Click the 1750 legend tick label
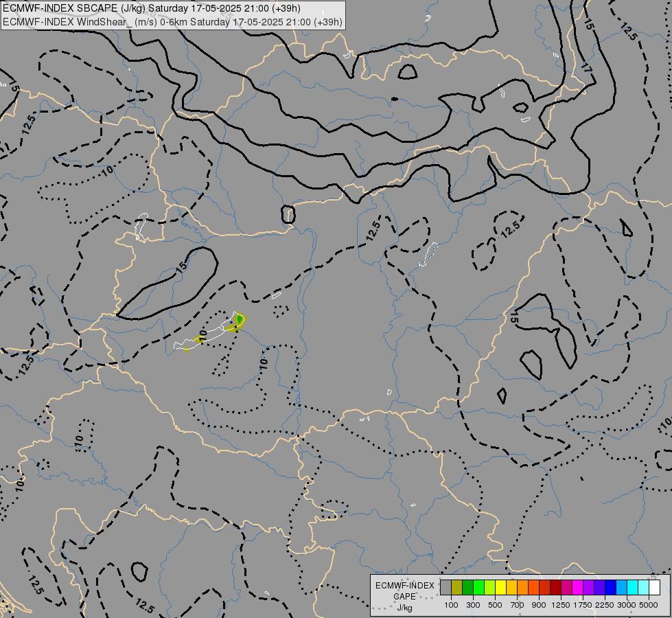Screen dimensions: 672x618 click(x=583, y=605)
